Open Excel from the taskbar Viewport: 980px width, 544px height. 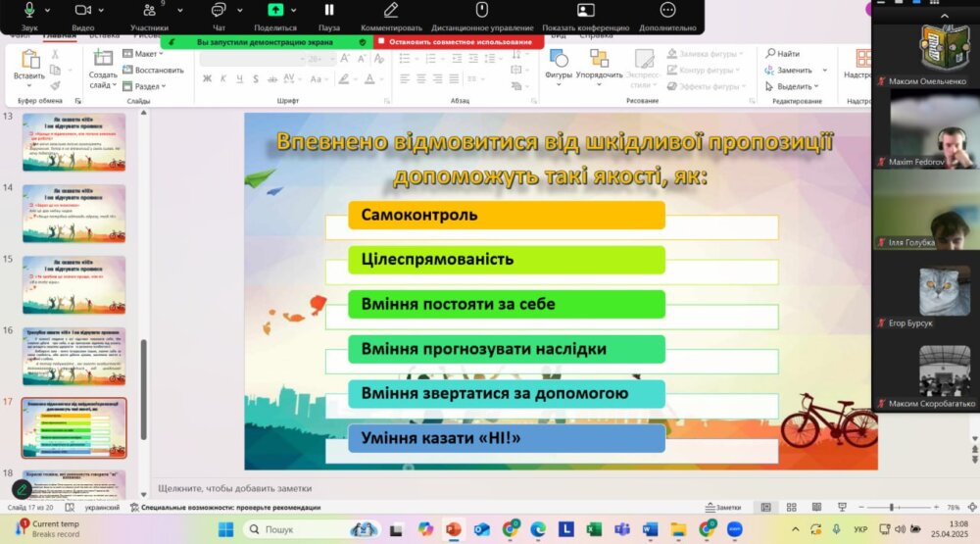pyautogui.click(x=594, y=529)
